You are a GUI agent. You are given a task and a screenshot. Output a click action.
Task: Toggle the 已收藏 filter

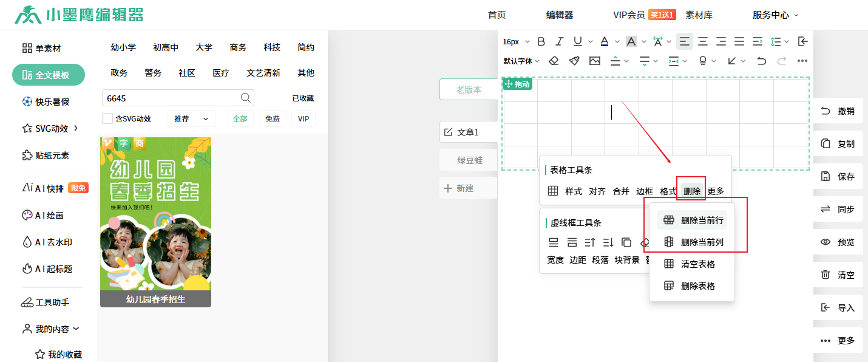303,98
